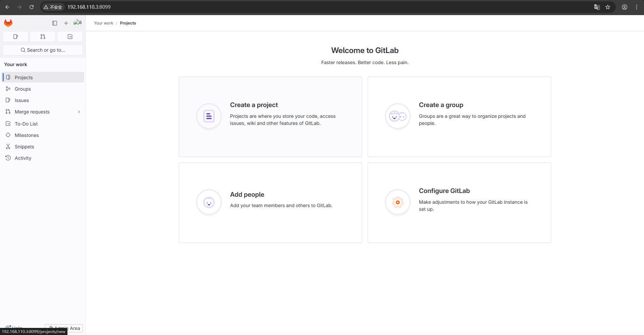Click the To-Do List checkbox icon
This screenshot has width=644, height=335.
[8, 124]
